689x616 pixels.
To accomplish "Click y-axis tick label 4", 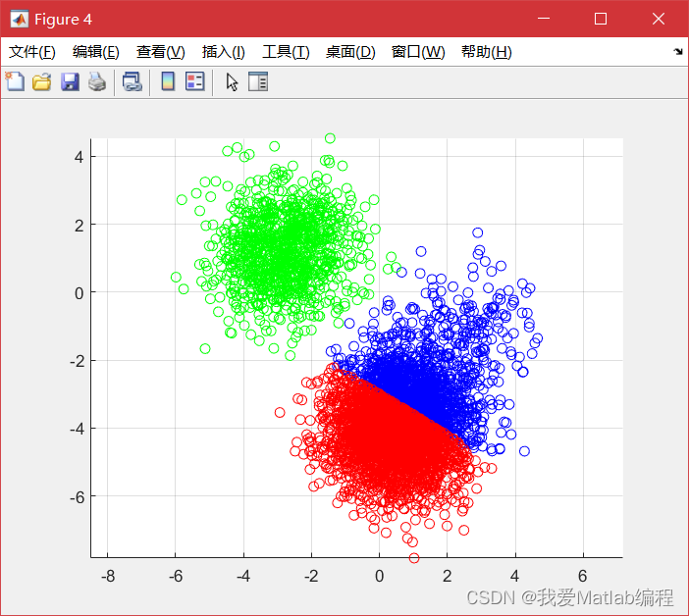I will pyautogui.click(x=79, y=157).
